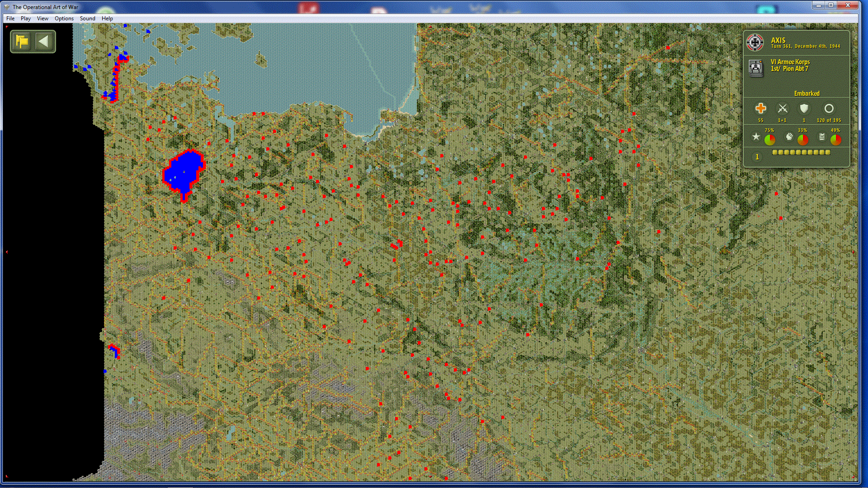
Task: Click the white circle movement icon
Action: click(x=829, y=108)
